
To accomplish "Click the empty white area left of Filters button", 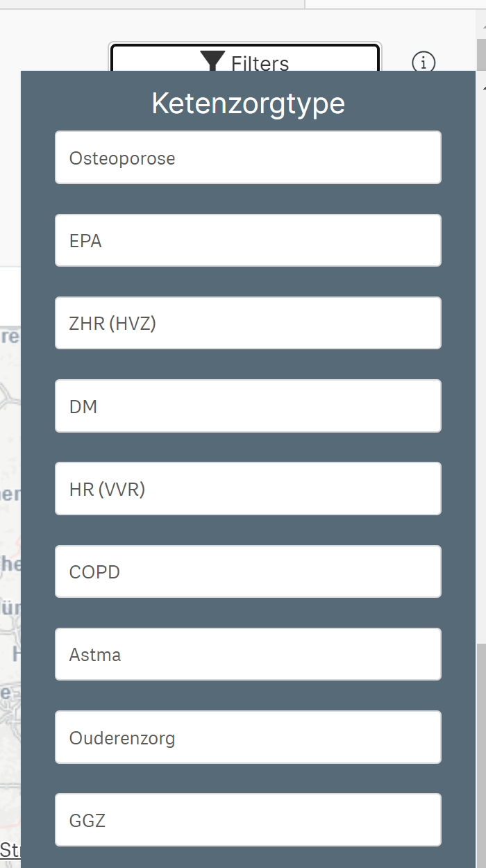I will click(56, 42).
